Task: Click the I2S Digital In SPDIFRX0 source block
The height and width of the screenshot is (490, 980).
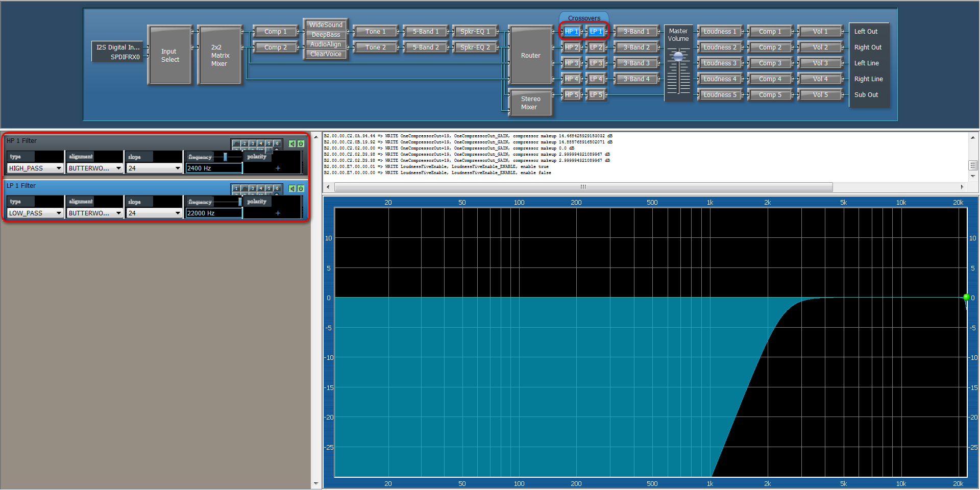Action: point(118,52)
